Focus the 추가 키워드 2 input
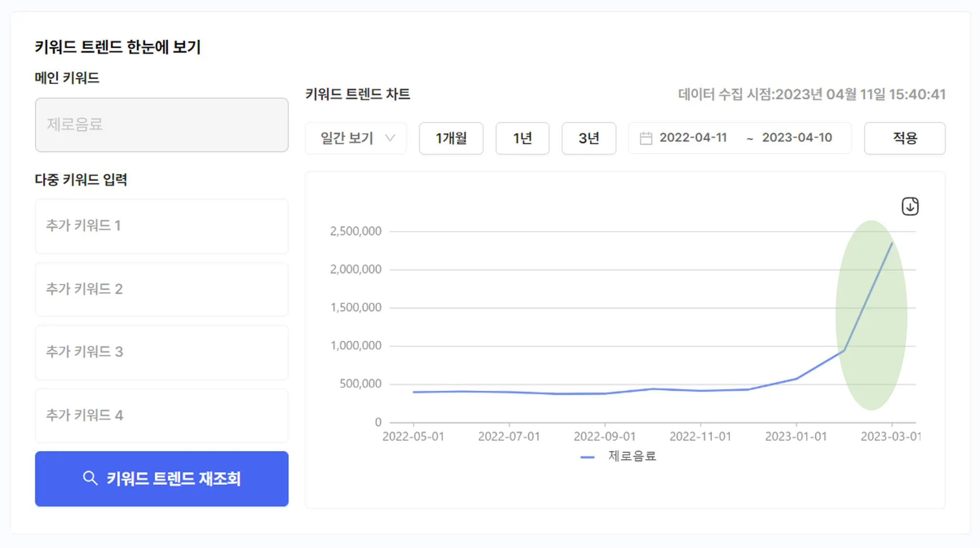The height and width of the screenshot is (548, 980). point(162,289)
